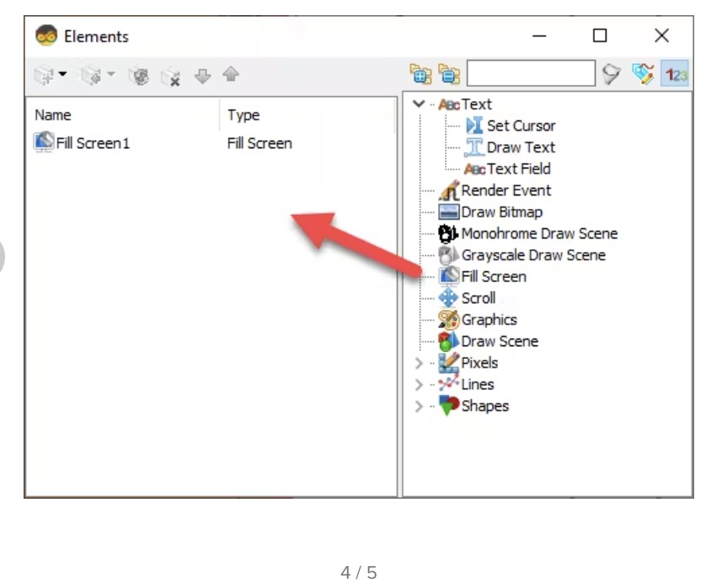The image size is (706, 588).
Task: Select Monohrome Draw Scene in the tree
Action: tap(539, 233)
